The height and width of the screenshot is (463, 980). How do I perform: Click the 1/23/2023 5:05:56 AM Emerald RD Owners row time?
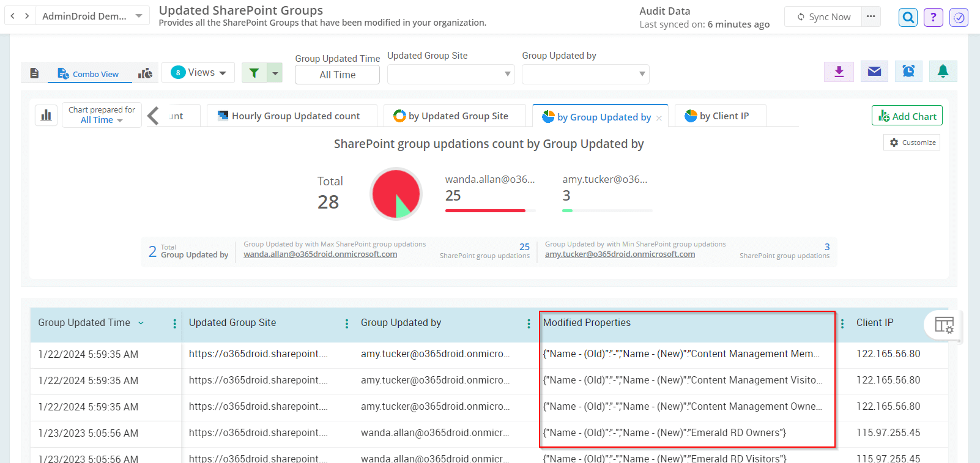pyautogui.click(x=88, y=433)
